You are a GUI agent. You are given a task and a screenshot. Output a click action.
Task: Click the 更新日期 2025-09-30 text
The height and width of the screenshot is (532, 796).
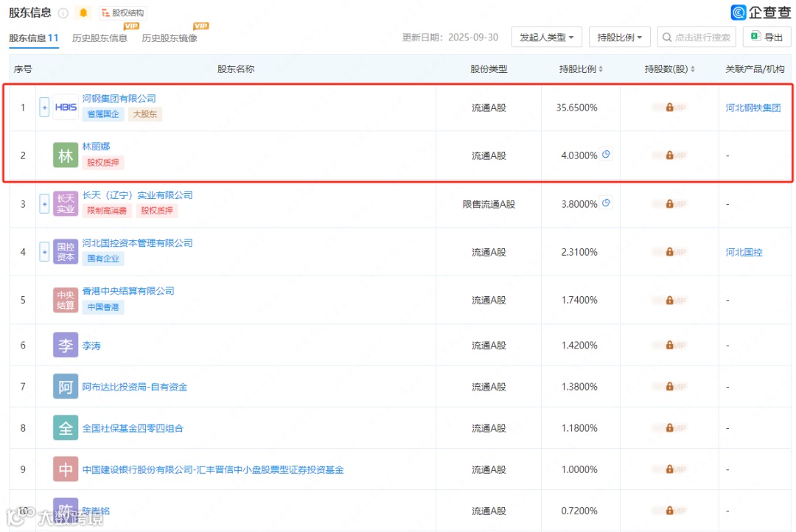(x=450, y=38)
